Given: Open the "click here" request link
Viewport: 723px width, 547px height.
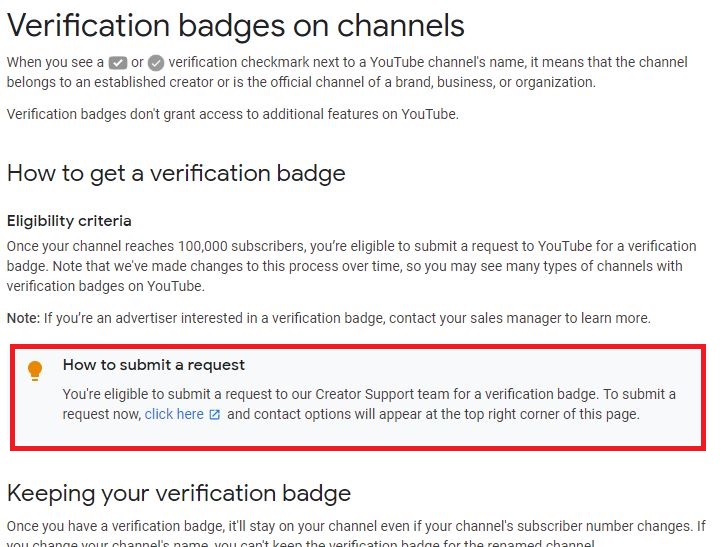Looking at the screenshot, I should point(174,414).
